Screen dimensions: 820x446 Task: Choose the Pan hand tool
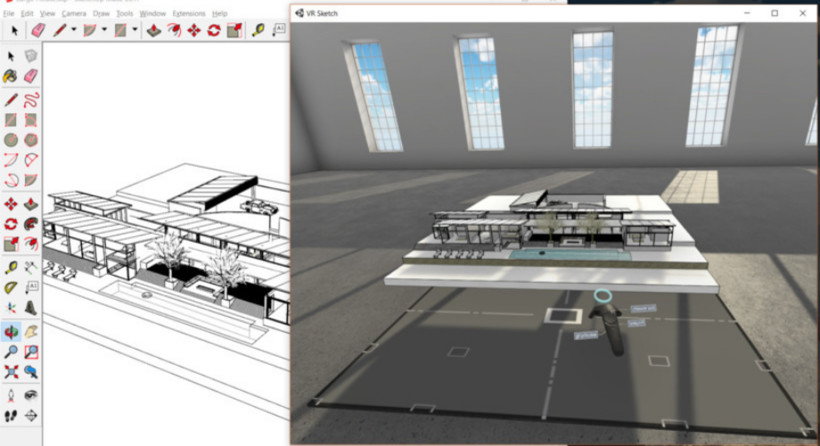pos(31,331)
